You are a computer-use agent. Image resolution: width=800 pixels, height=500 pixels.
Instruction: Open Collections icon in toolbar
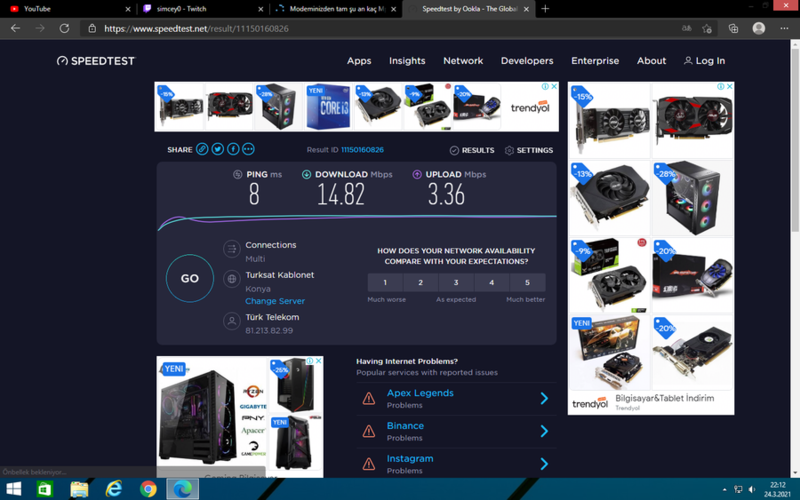pos(733,29)
